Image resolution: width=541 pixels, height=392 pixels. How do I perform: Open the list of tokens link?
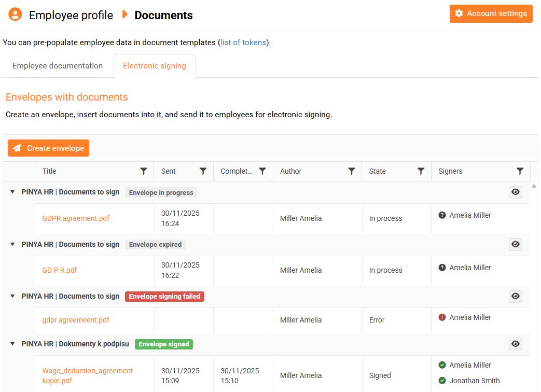click(x=243, y=43)
